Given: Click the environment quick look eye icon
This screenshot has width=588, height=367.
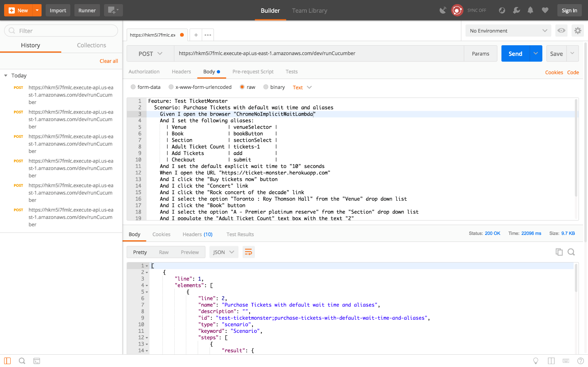Looking at the screenshot, I should click(561, 30).
